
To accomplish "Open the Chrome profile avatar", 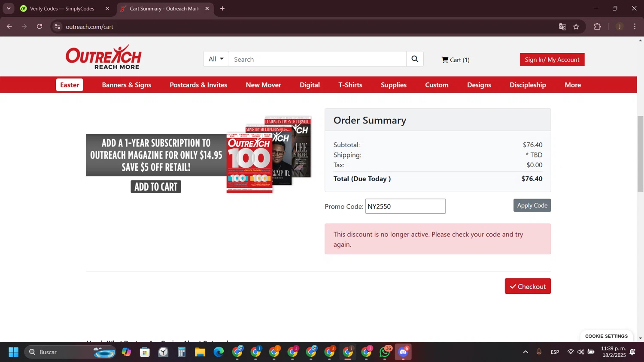I will [620, 27].
